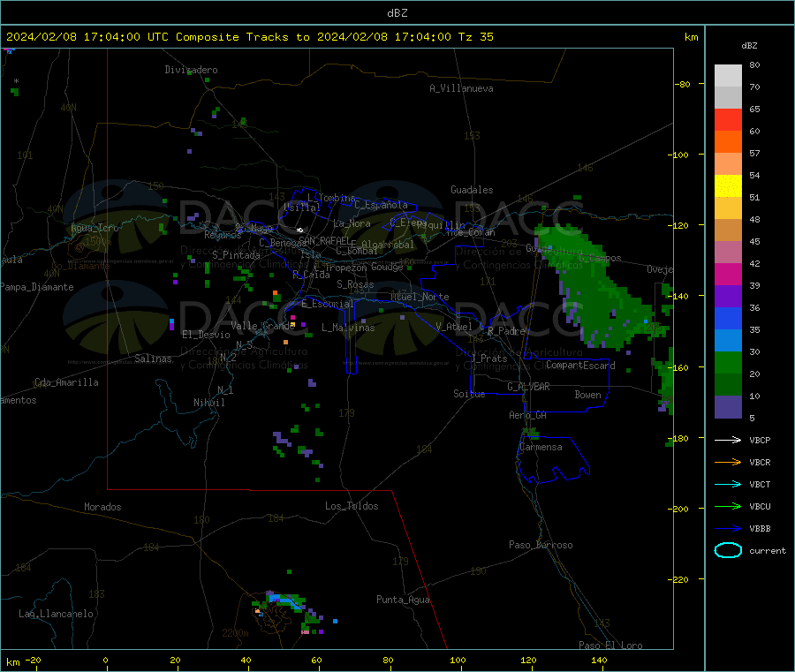Click the 'Cda_Amarilla' map label
This screenshot has height=672, width=795.
[66, 382]
